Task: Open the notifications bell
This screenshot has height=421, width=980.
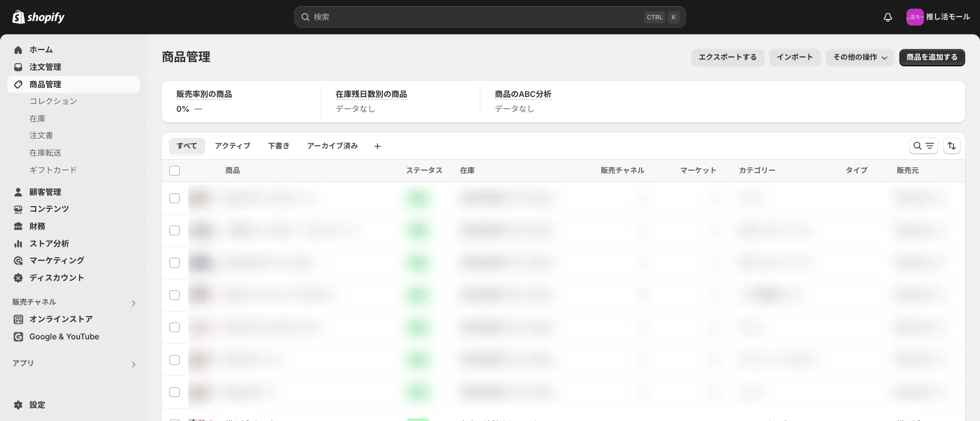Action: tap(888, 17)
